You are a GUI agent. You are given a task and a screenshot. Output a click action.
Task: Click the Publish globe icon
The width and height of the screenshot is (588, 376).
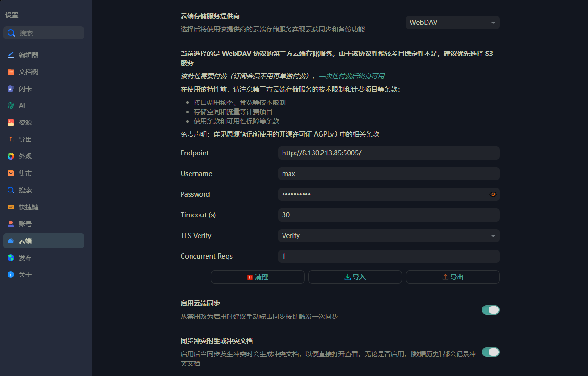coord(11,258)
